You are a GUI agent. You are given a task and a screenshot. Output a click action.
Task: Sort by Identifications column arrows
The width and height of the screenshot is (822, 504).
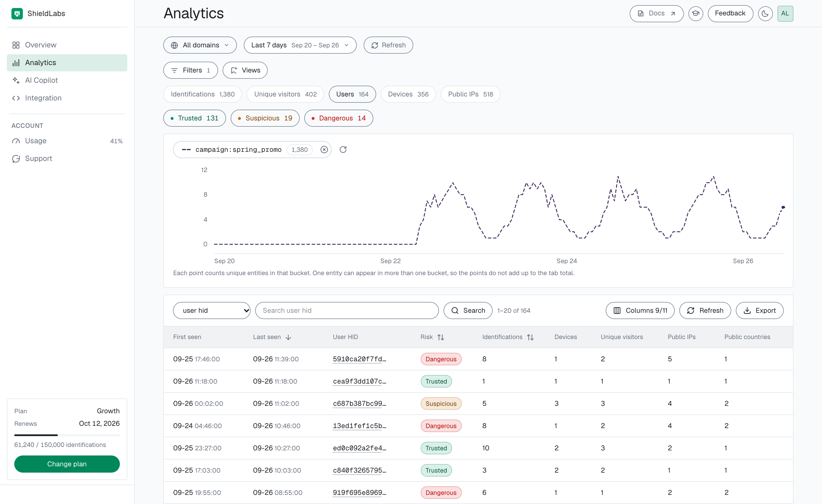[x=530, y=337]
